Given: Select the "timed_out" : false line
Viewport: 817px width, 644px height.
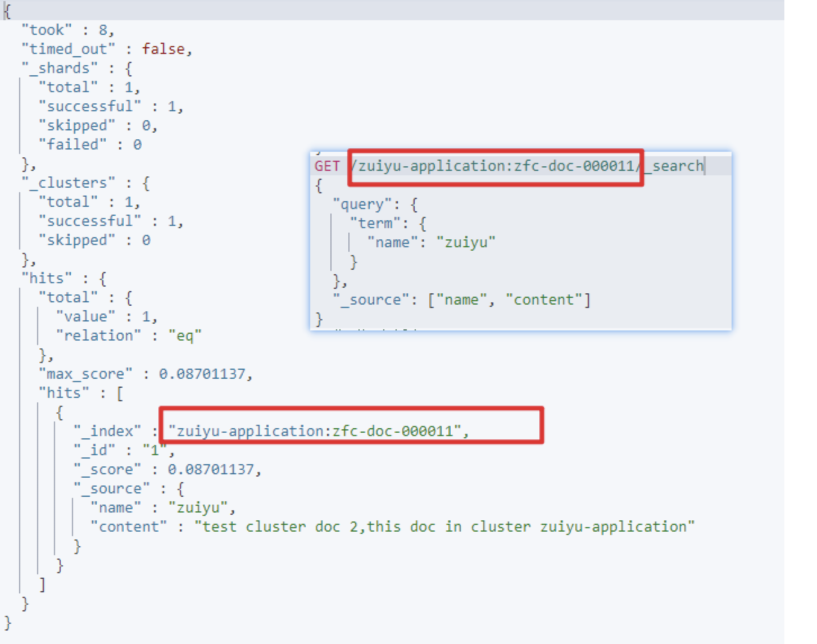Looking at the screenshot, I should 107,49.
